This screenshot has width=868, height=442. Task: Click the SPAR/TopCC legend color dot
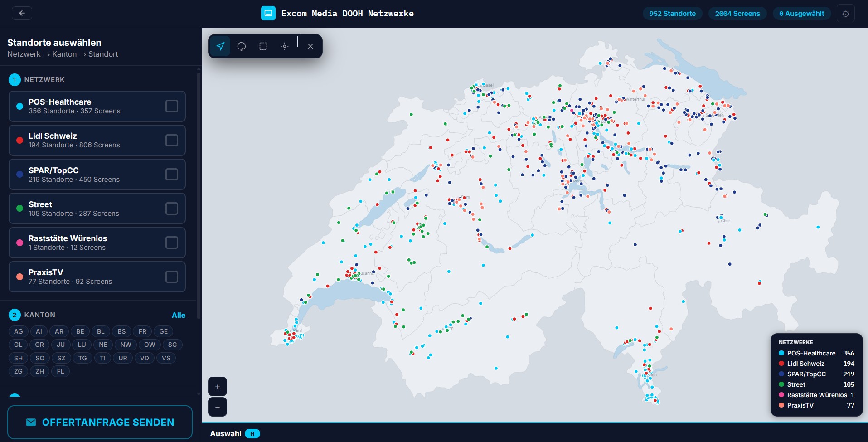pyautogui.click(x=781, y=374)
